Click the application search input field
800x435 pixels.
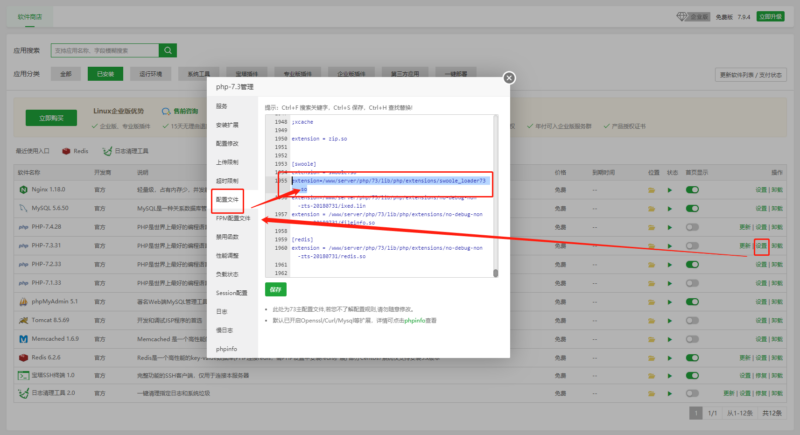tap(98, 48)
